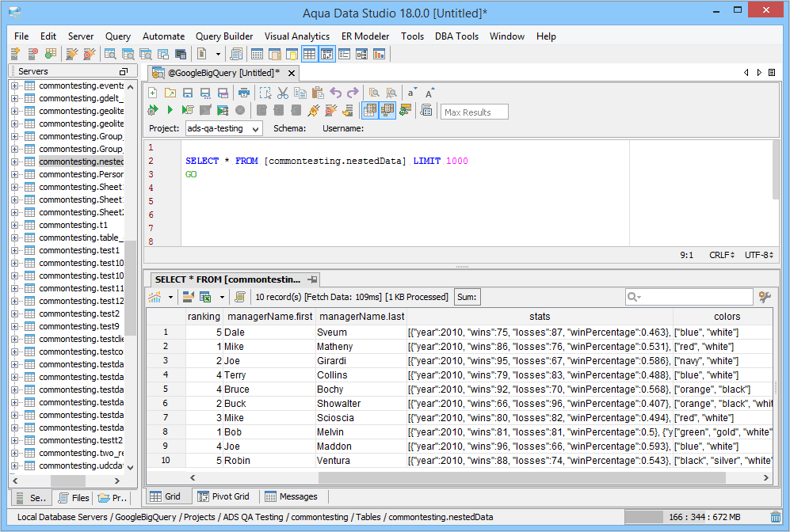This screenshot has width=790, height=532.
Task: Open the Query Builder menu
Action: [224, 36]
